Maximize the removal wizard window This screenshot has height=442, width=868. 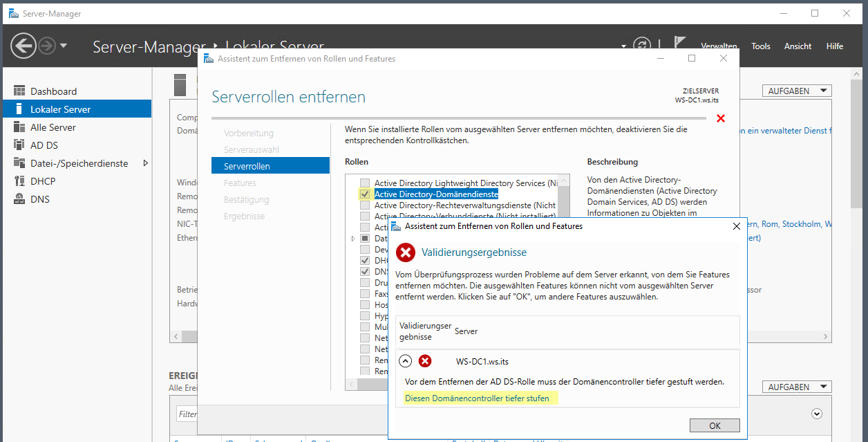(692, 59)
